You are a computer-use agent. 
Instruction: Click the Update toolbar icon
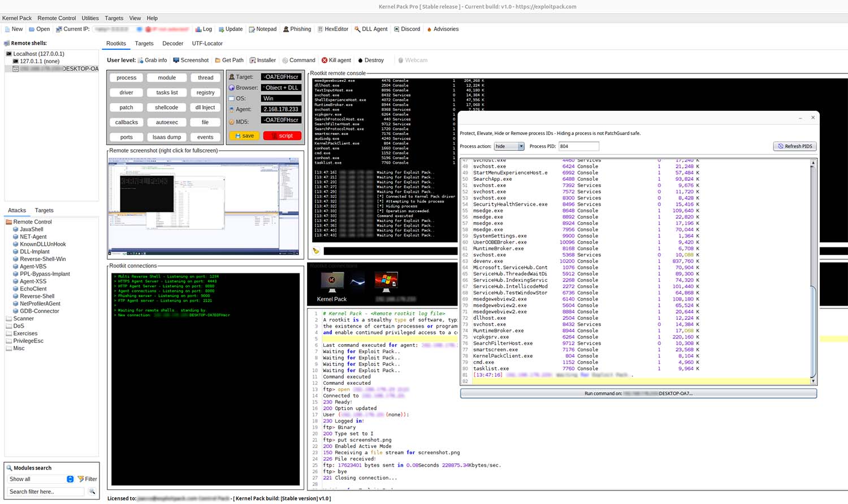click(x=222, y=29)
